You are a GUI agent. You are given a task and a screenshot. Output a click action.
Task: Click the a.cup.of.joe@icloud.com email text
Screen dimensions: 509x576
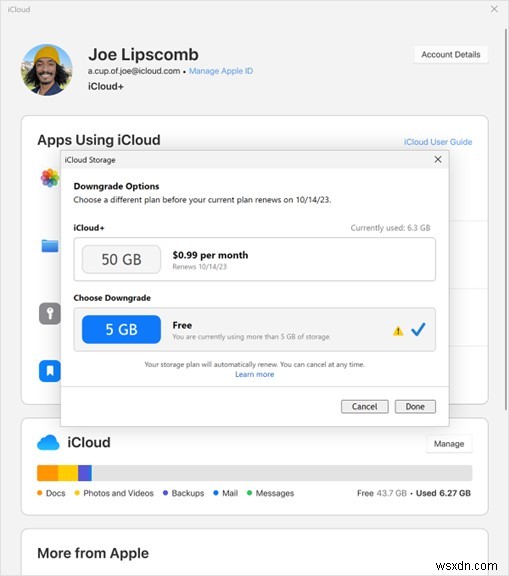point(134,71)
